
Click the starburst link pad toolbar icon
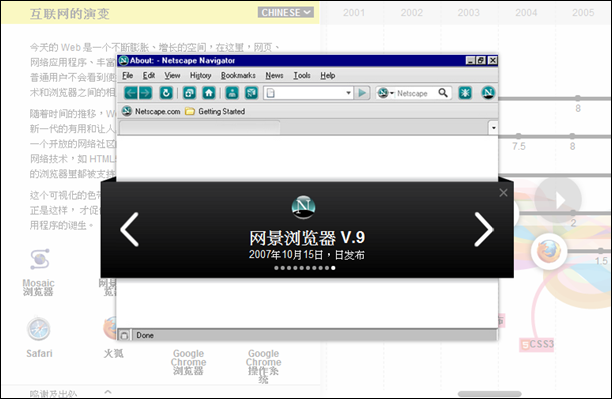click(x=465, y=93)
